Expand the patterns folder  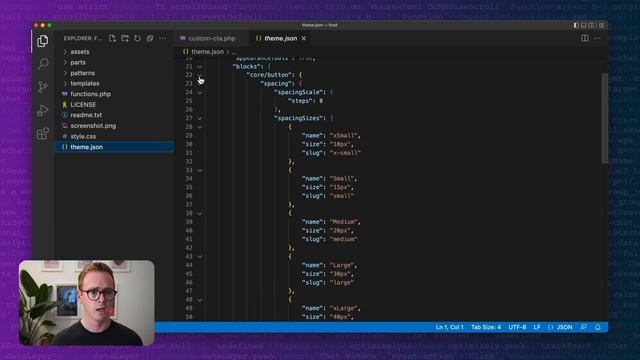point(114,73)
